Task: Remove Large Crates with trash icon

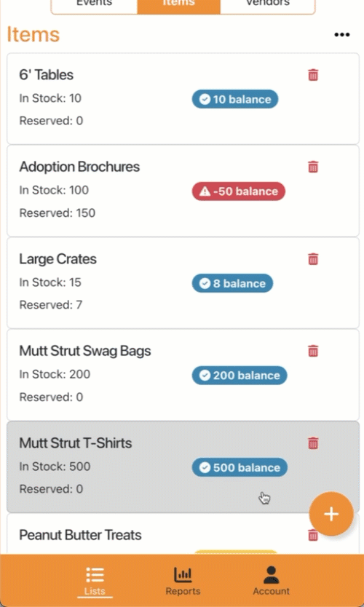Action: pos(313,259)
